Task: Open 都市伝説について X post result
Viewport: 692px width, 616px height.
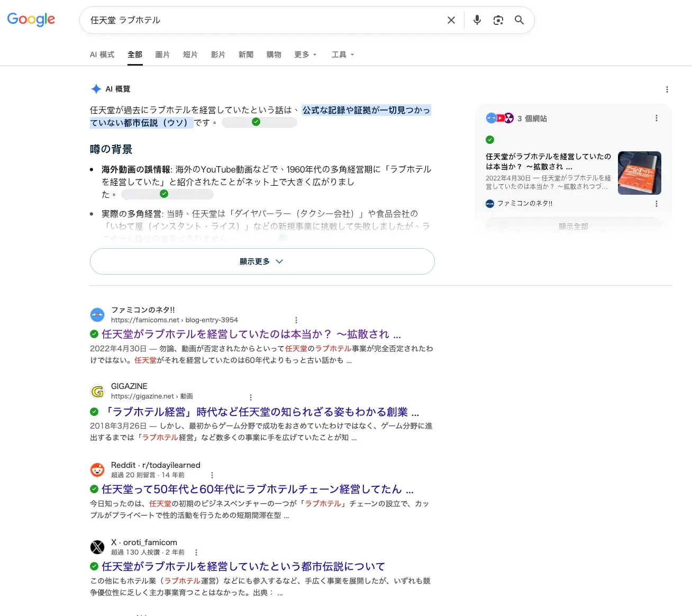Action: tap(243, 566)
